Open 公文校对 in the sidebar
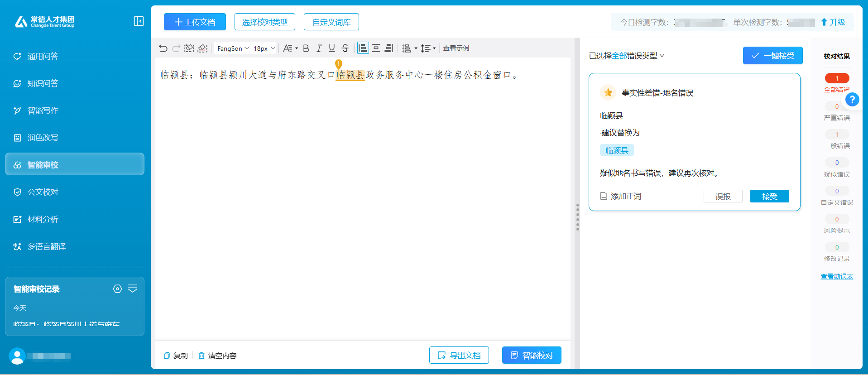Screen dimensions: 868x375 point(43,192)
